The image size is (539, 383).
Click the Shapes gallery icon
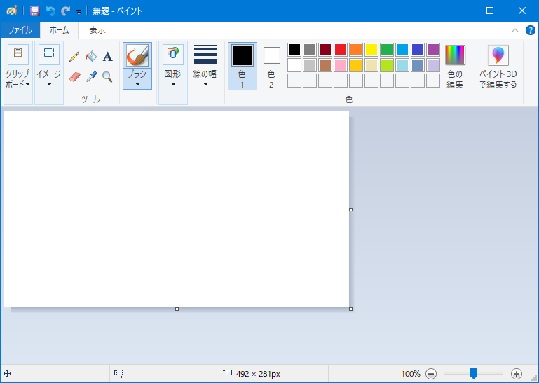pos(173,54)
